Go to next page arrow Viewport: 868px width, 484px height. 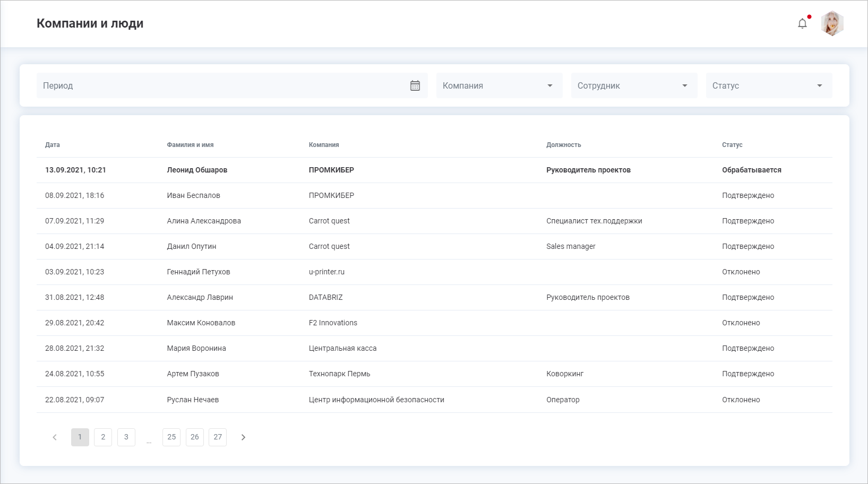243,437
